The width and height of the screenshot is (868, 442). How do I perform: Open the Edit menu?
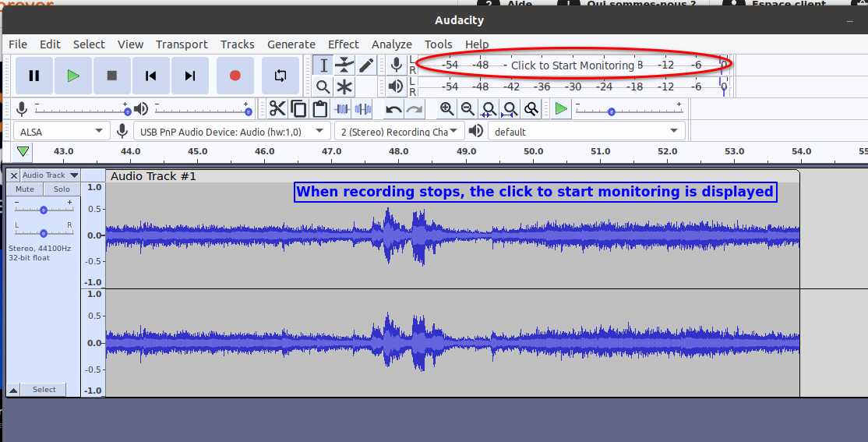(x=50, y=44)
